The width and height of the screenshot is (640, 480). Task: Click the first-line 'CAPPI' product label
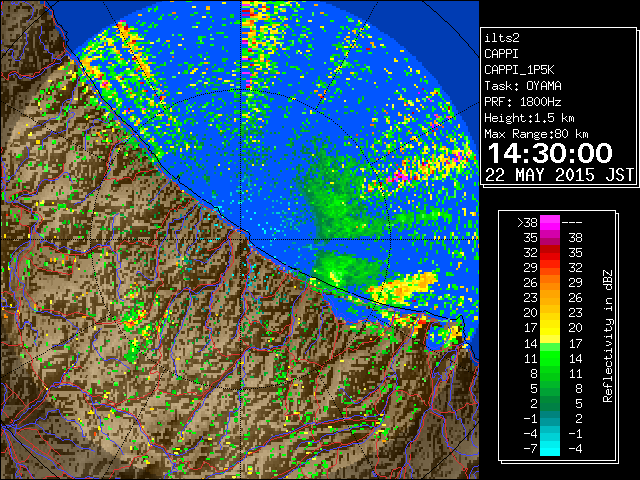click(501, 54)
